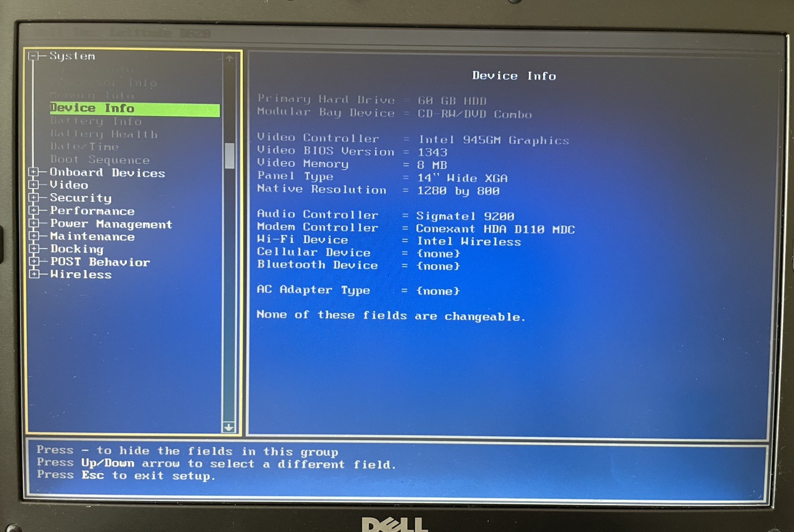Image resolution: width=794 pixels, height=532 pixels.
Task: Click the Wireless label in tree
Action: (x=81, y=274)
